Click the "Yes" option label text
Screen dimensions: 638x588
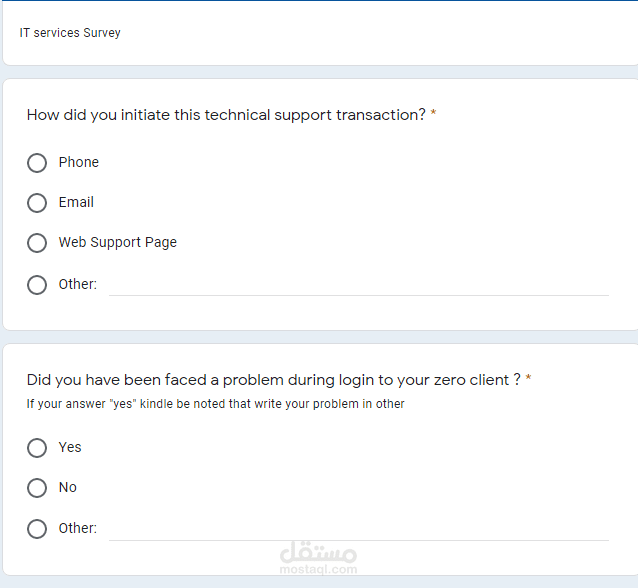coord(70,447)
